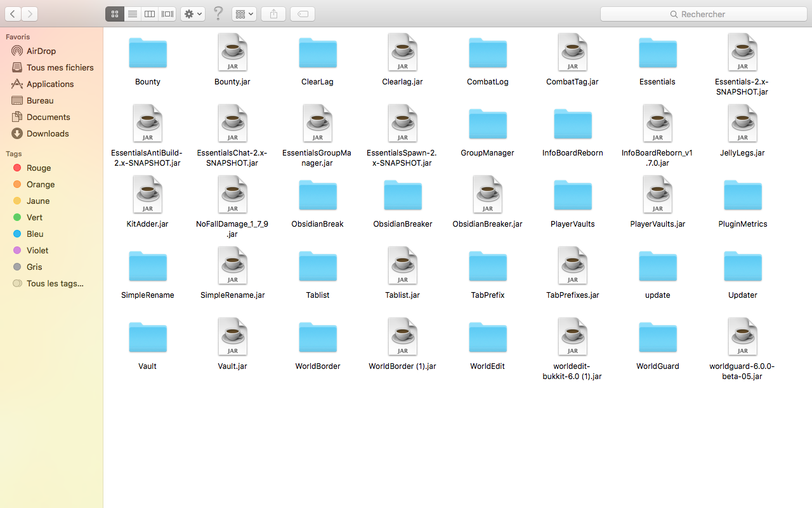Focus the Rechercher search field

[703, 13]
